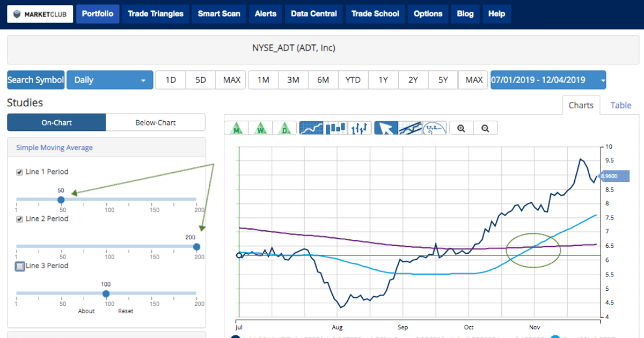This screenshot has width=644, height=338.
Task: Click the Reset link under sliders
Action: pyautogui.click(x=126, y=311)
